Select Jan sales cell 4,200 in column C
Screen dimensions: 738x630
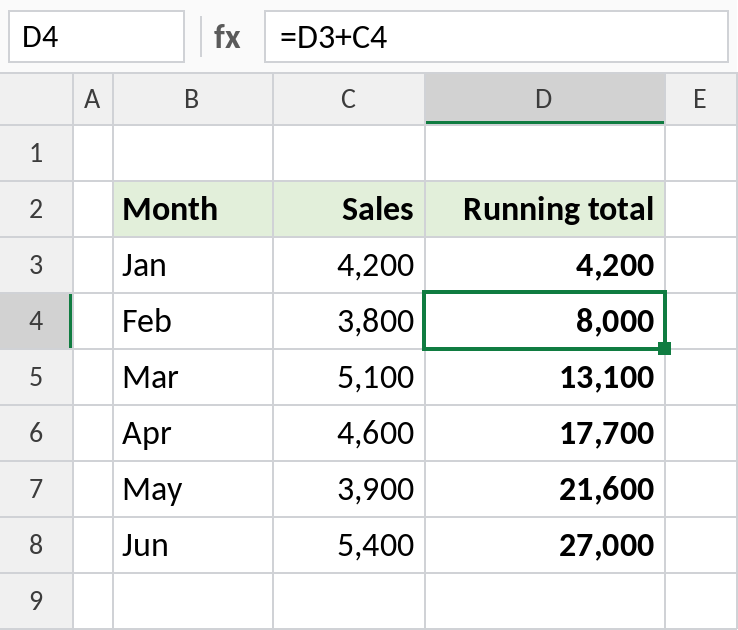(349, 265)
